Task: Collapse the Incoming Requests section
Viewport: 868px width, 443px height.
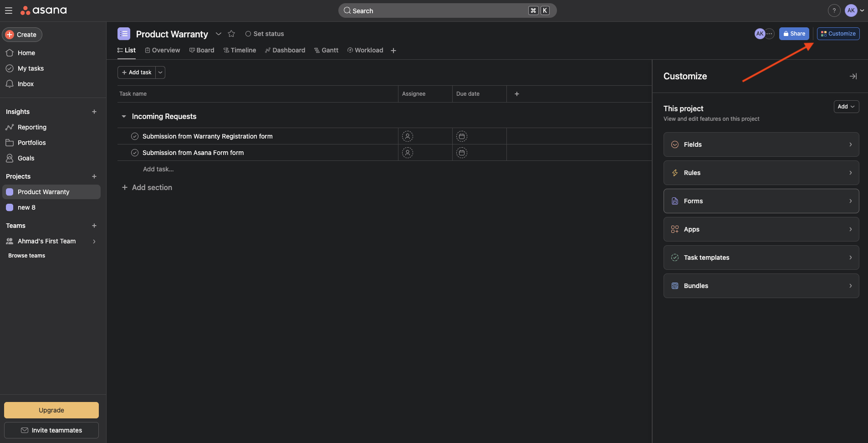Action: tap(124, 116)
